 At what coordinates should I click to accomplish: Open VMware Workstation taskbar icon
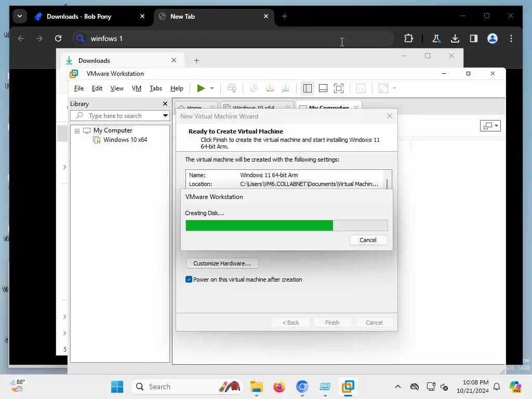(x=348, y=387)
